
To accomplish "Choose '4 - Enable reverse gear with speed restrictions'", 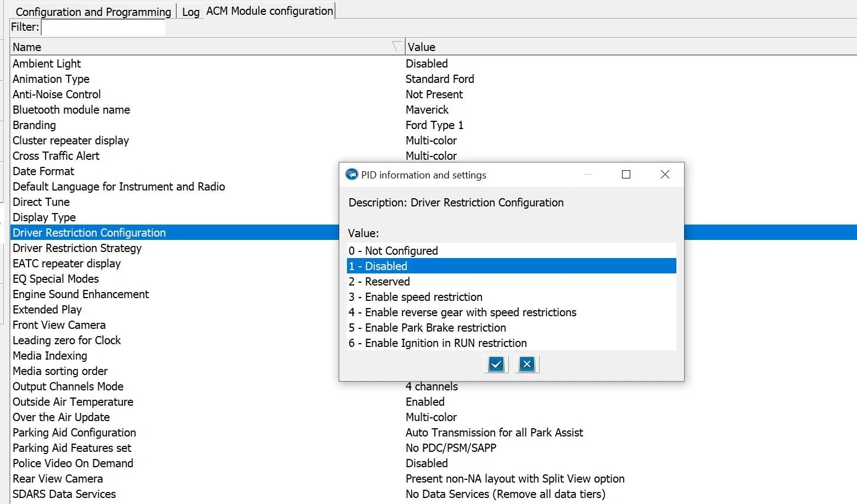I will (512, 312).
